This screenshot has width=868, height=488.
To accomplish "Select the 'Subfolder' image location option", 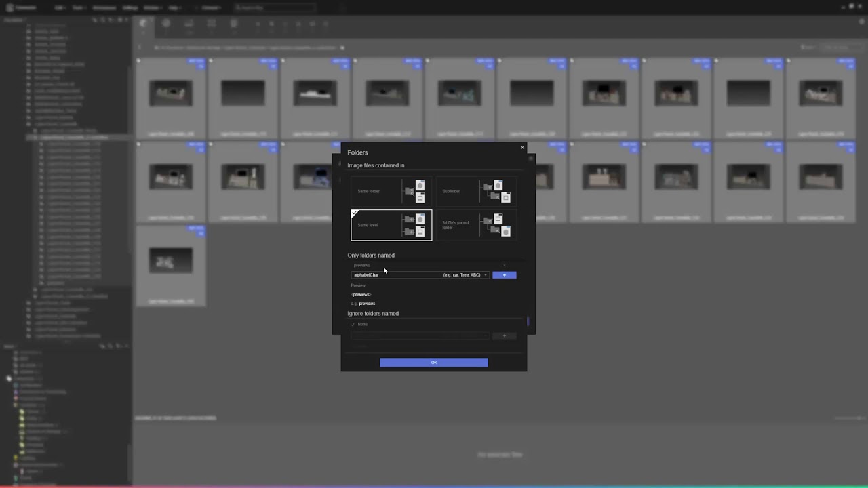I will [x=475, y=191].
